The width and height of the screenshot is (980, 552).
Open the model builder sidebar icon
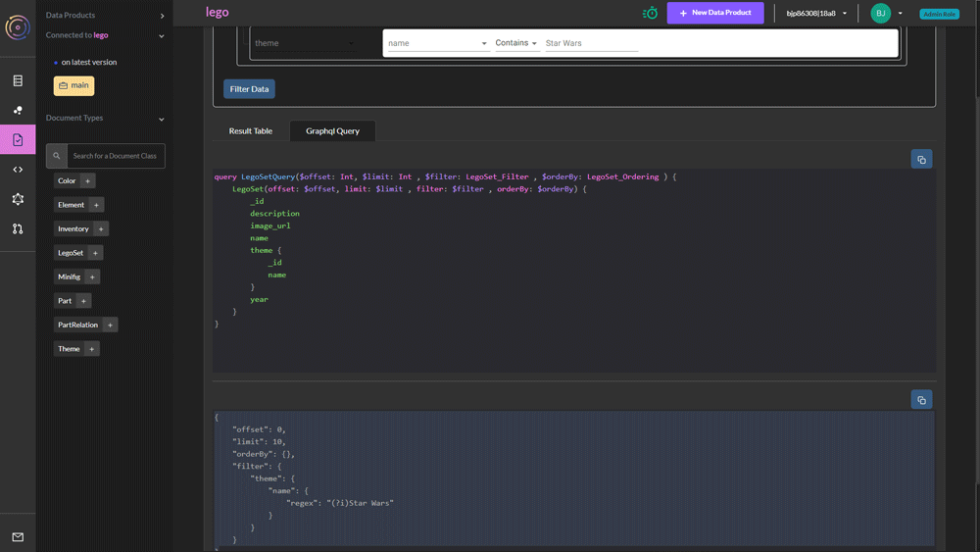18,199
